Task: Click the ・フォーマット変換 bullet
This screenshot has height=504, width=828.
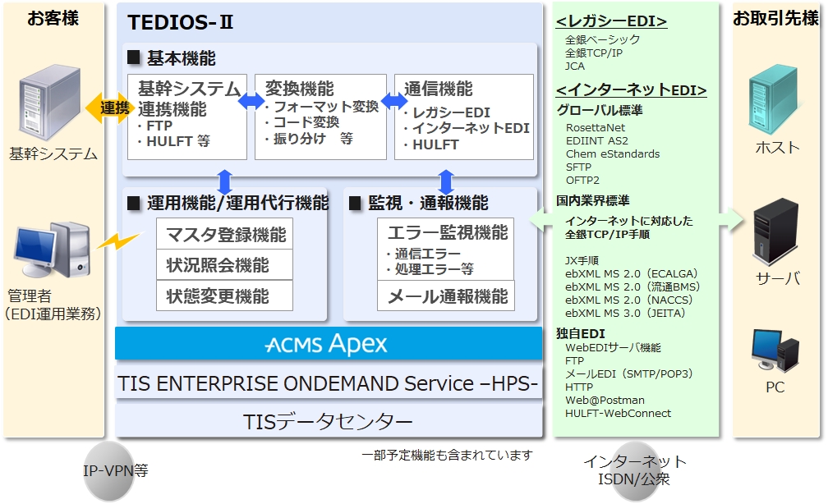Action: click(322, 107)
